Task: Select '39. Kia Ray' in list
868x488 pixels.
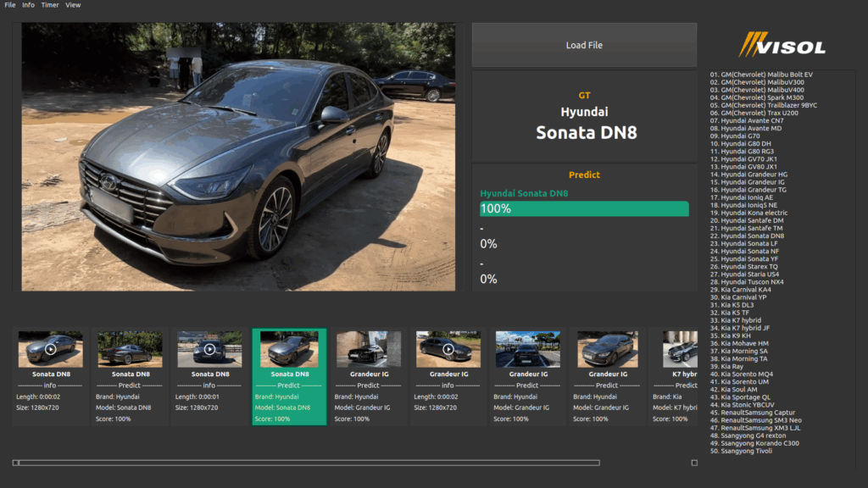Action: (x=726, y=367)
